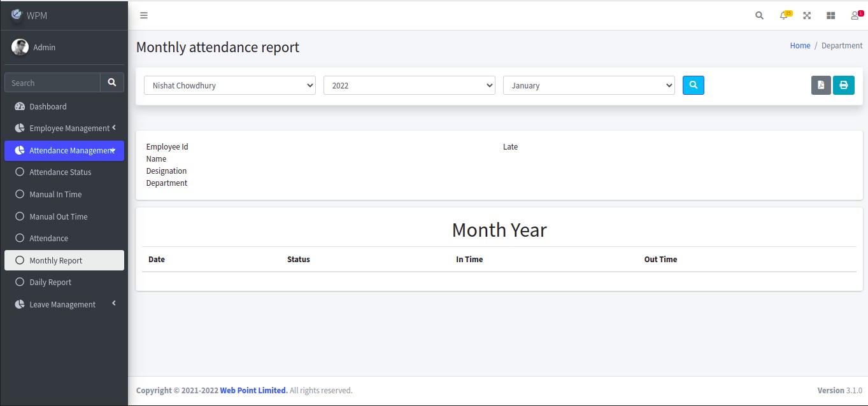Viewport: 868px width, 406px height.
Task: Open the employee dropdown showing Nishat Chowdhury
Action: (x=230, y=85)
